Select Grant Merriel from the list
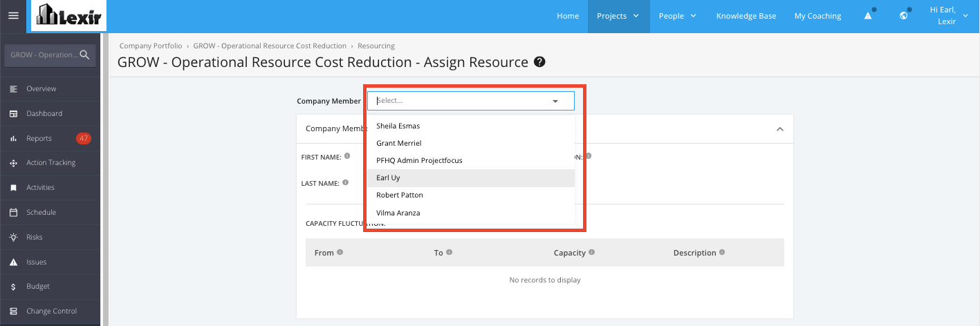Screen dimensions: 980x326 [471, 143]
